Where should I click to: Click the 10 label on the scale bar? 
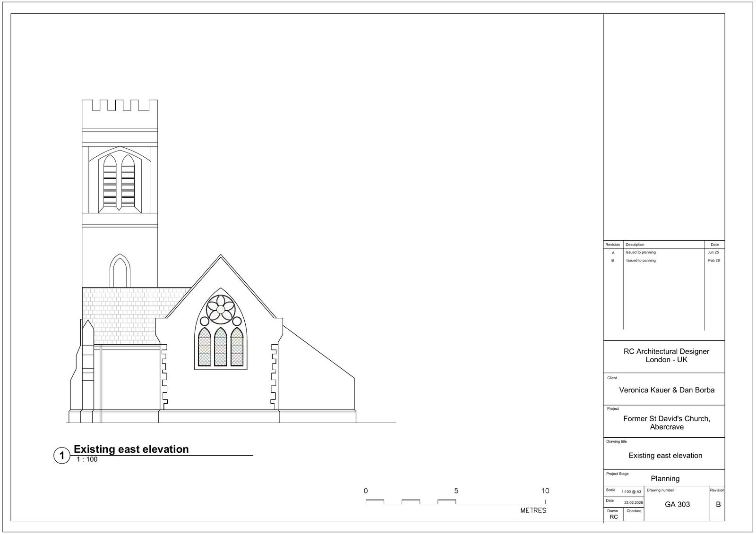545,491
